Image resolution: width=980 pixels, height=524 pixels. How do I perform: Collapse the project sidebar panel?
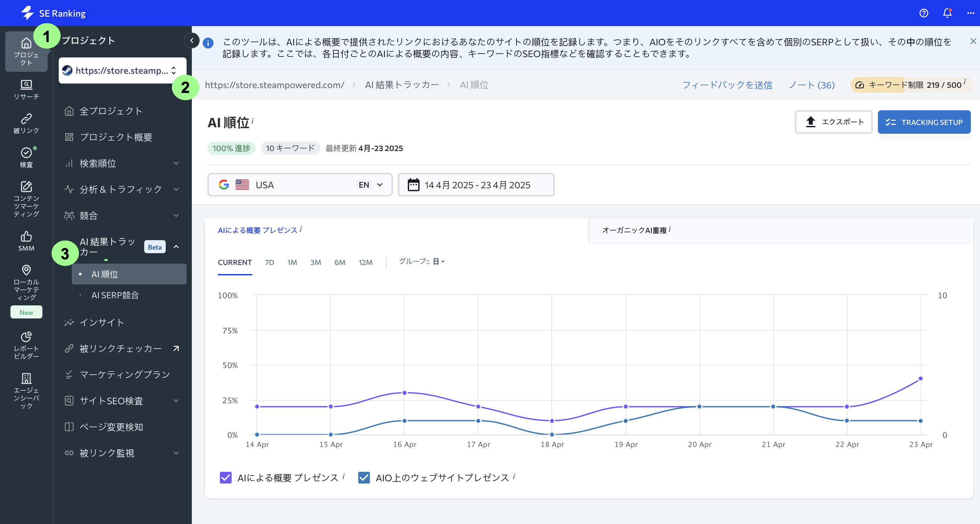pos(192,40)
